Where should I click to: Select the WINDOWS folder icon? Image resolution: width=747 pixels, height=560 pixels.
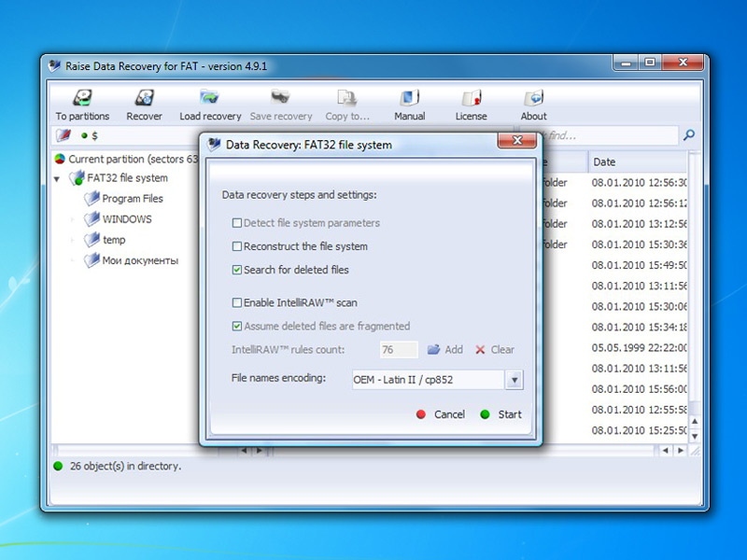(92, 219)
